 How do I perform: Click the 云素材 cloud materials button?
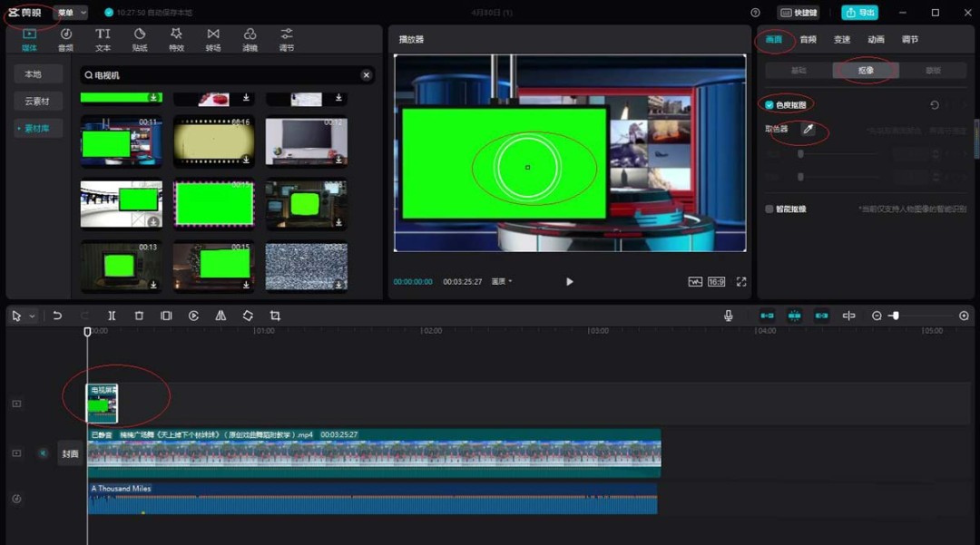(x=37, y=102)
